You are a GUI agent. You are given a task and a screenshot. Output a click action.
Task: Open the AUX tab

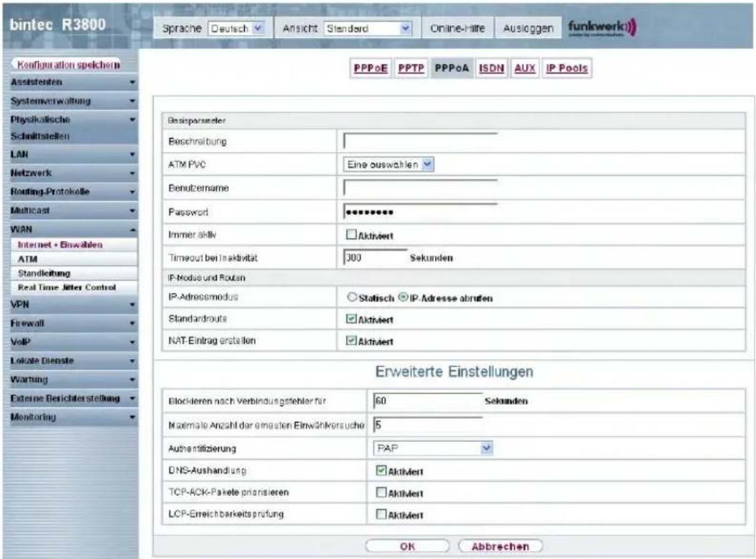click(525, 68)
